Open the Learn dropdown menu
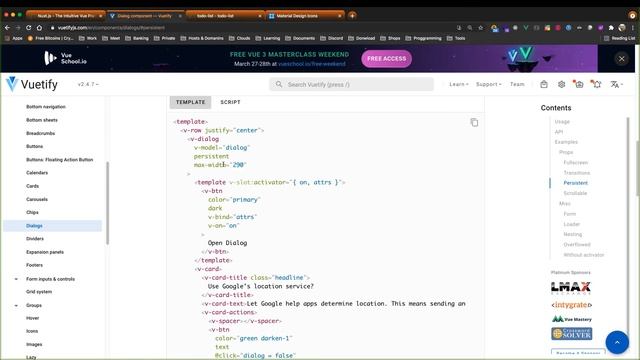640x360 pixels. click(x=459, y=84)
